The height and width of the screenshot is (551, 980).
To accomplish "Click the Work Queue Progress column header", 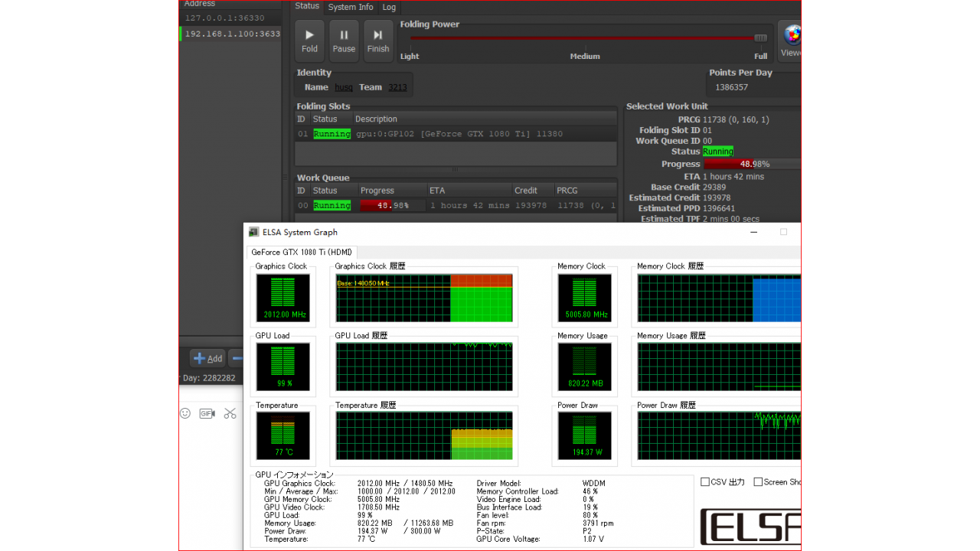I will coord(392,191).
